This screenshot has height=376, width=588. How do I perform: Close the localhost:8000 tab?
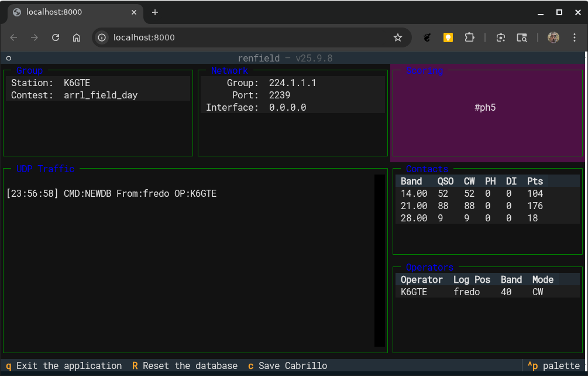coord(135,12)
